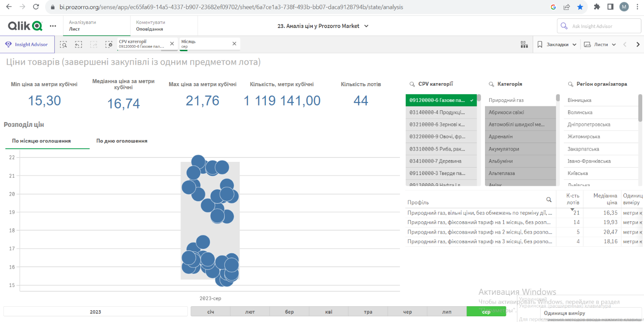Select 03220000-9 Овочі CPV category
The image size is (644, 322).
pyautogui.click(x=441, y=137)
